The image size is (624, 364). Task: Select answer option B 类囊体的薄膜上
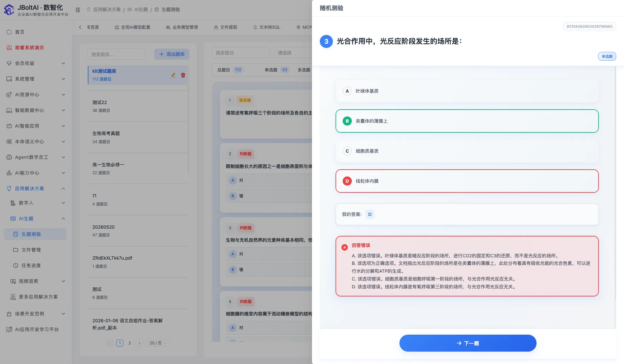tap(467, 121)
